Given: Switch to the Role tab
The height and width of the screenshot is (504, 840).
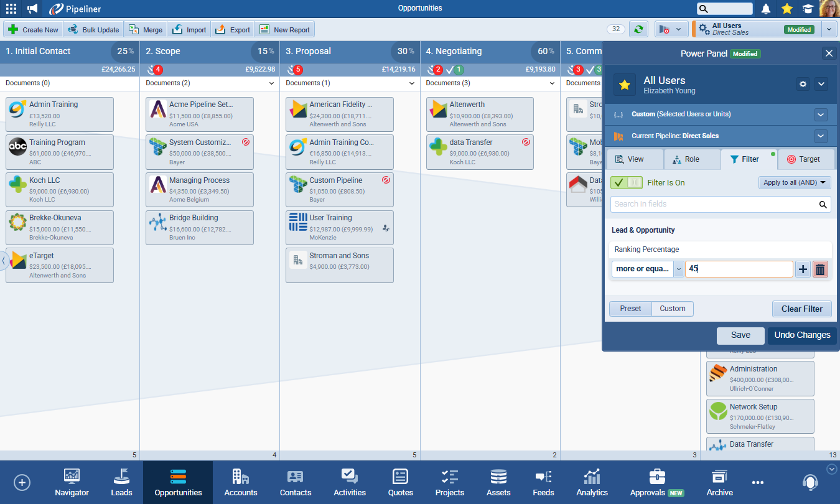Looking at the screenshot, I should coord(691,159).
